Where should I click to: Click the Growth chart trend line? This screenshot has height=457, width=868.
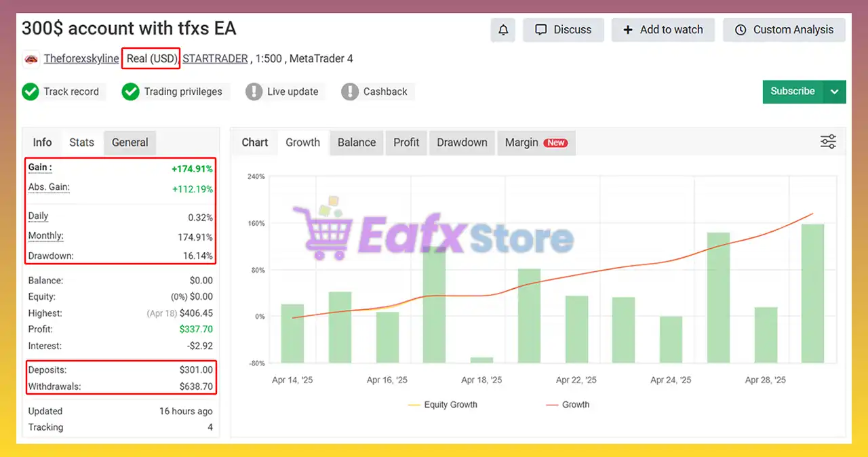click(610, 270)
